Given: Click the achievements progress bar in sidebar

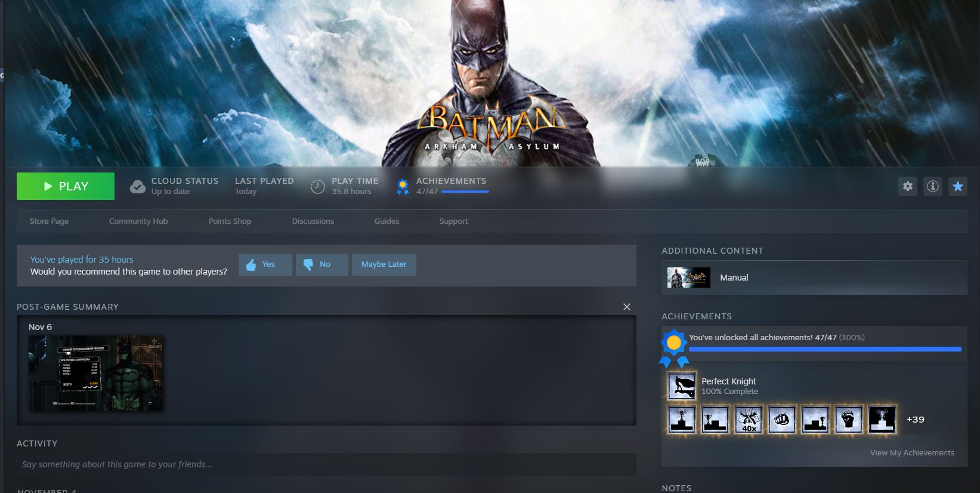Looking at the screenshot, I should point(825,349).
